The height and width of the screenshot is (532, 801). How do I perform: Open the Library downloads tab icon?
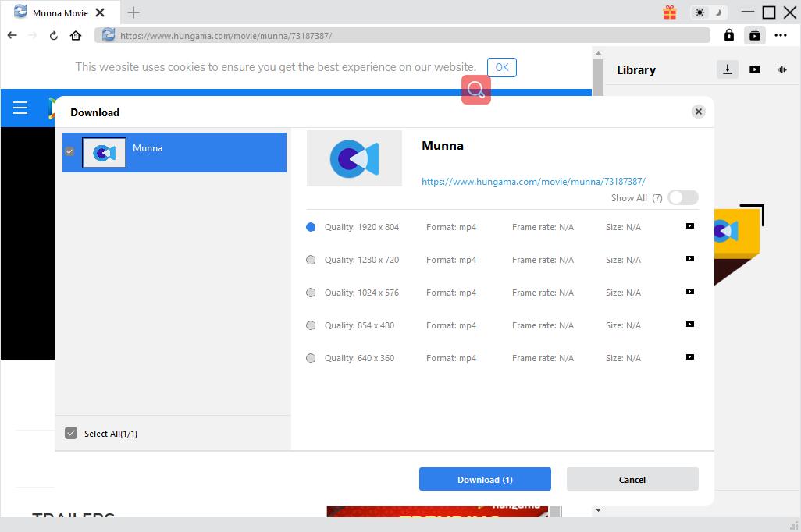pyautogui.click(x=728, y=69)
